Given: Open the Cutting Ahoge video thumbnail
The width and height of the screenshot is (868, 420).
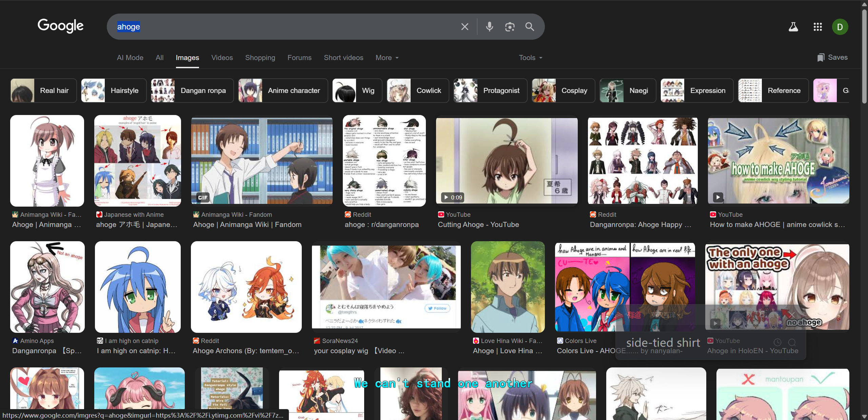Looking at the screenshot, I should point(507,161).
